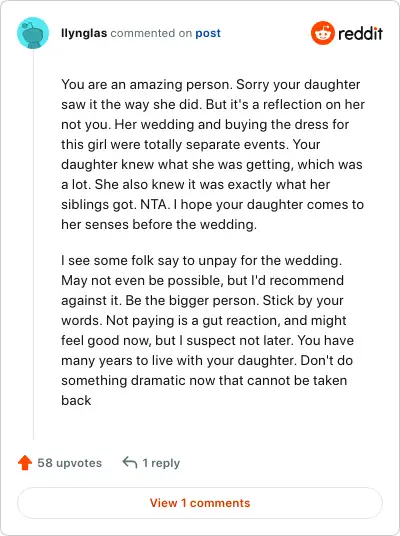Open the blue "post" link
The image size is (400, 536).
208,34
